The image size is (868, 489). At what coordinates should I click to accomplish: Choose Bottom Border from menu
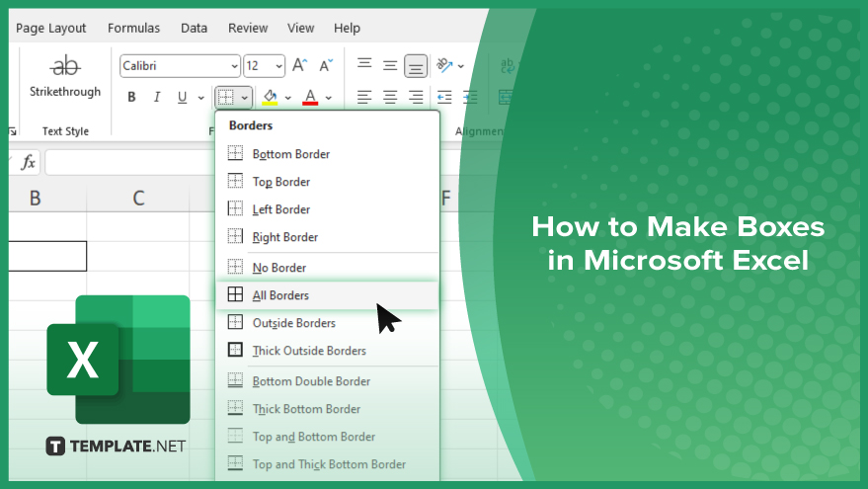click(327, 154)
